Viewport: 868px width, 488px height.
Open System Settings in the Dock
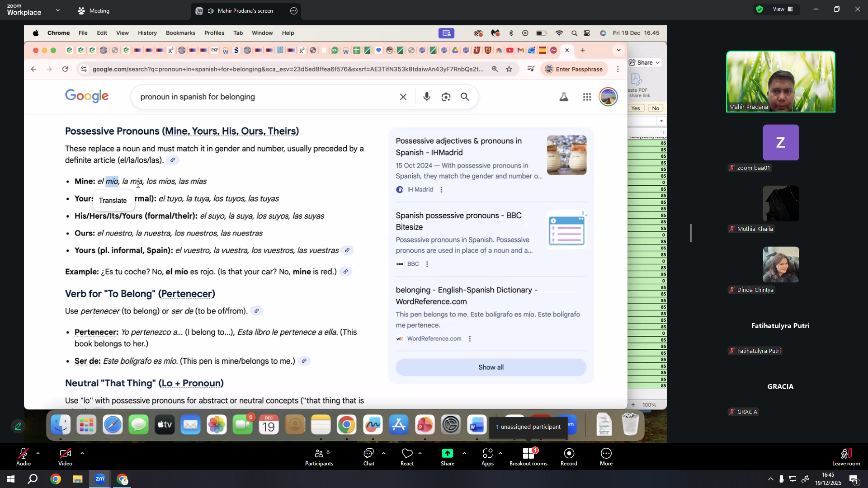(x=451, y=425)
